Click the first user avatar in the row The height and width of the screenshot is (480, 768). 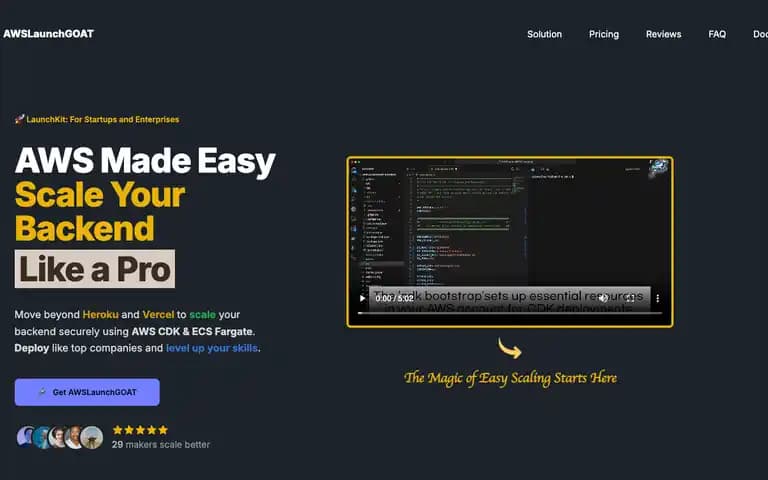pyautogui.click(x=25, y=436)
